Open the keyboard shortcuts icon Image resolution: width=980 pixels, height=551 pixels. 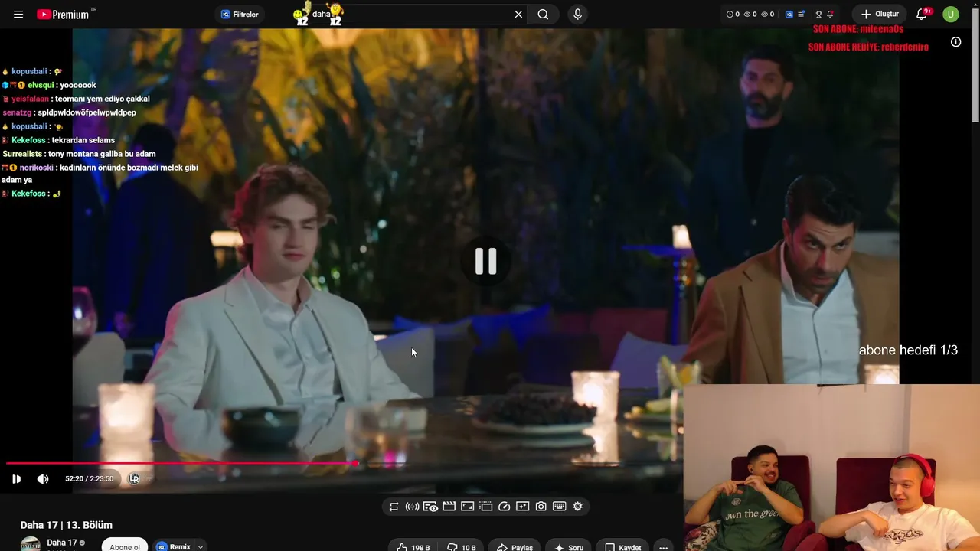click(559, 507)
